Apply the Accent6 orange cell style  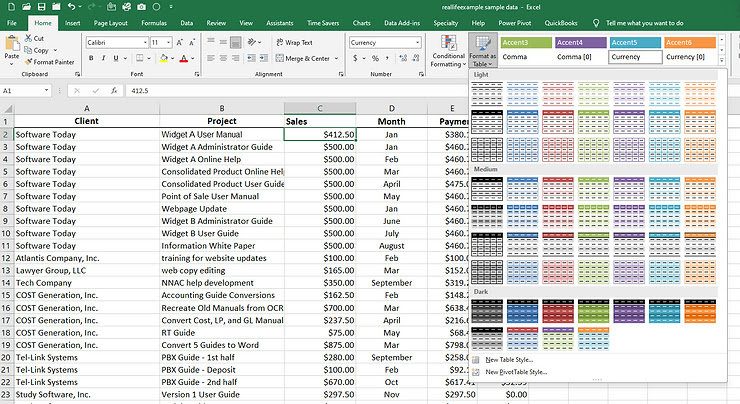tap(690, 42)
